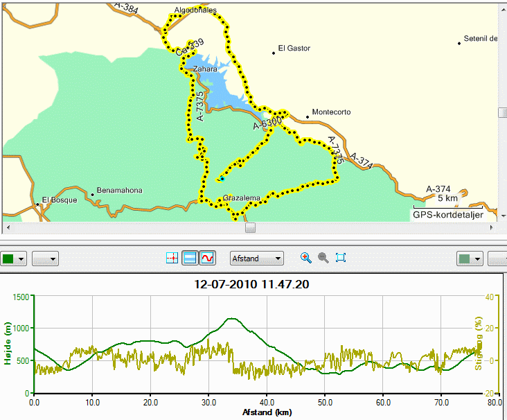This screenshot has height=420, width=507.
Task: Click the chart title 12-07-2010 11.47.20
Action: [x=251, y=284]
